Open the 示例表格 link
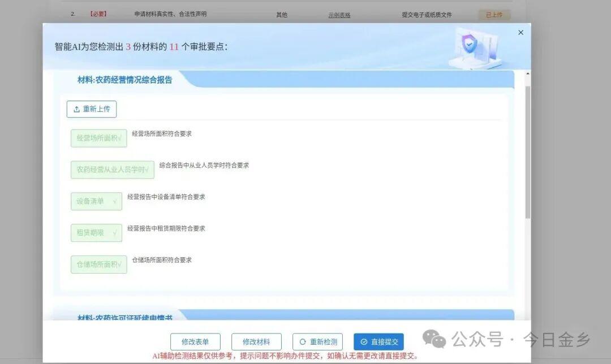Viewport: 611px width, 364px height. point(339,15)
